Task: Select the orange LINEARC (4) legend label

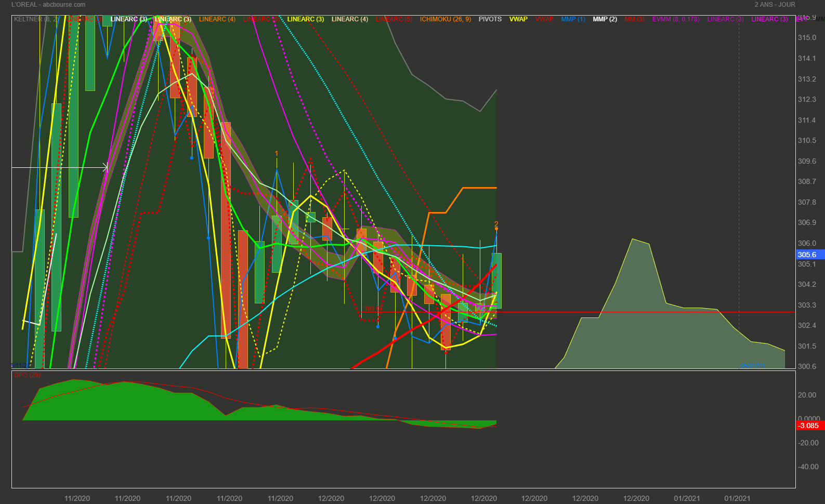Action: [217, 19]
